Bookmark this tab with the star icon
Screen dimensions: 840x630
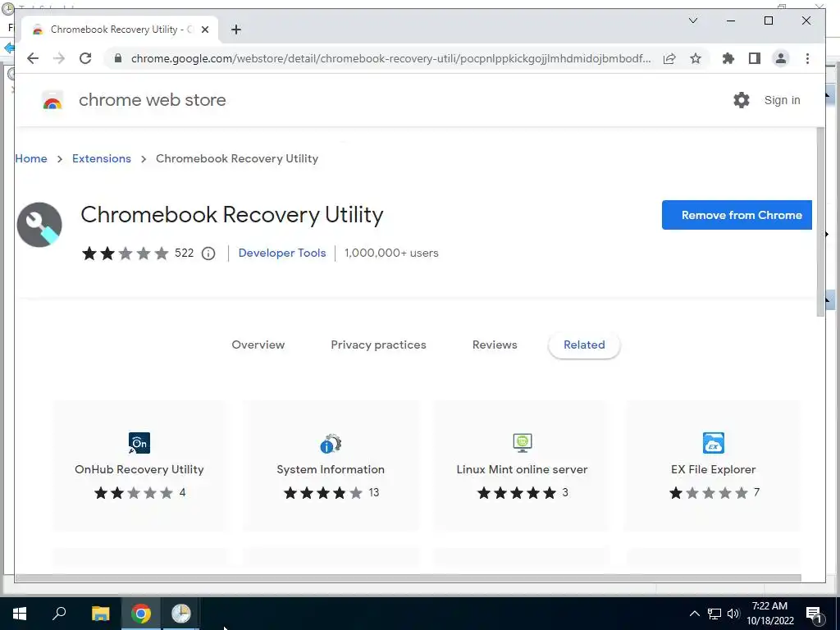coord(696,58)
